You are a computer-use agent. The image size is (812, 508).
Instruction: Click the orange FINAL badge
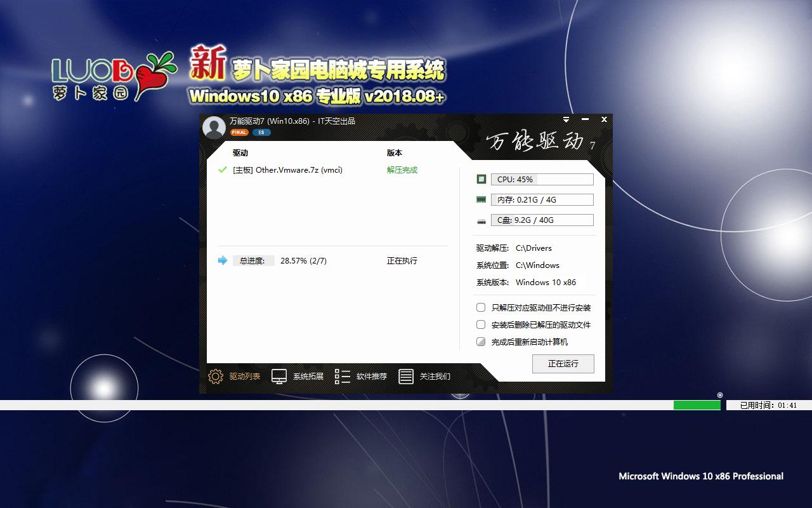[x=239, y=133]
